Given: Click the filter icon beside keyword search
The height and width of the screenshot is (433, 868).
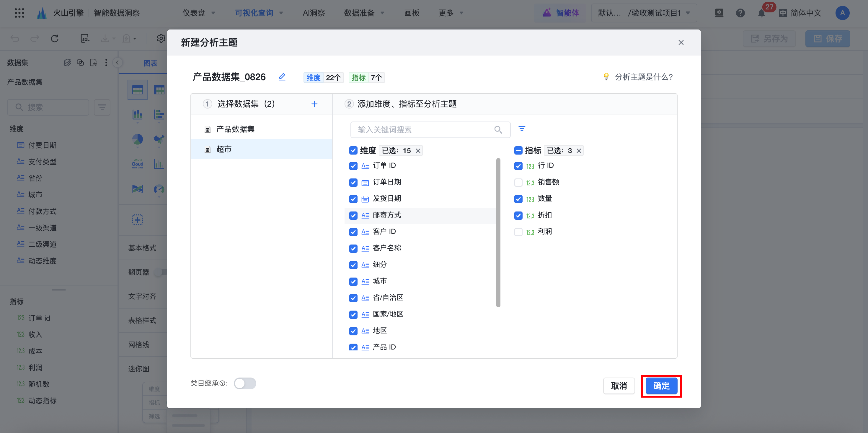Looking at the screenshot, I should click(522, 129).
